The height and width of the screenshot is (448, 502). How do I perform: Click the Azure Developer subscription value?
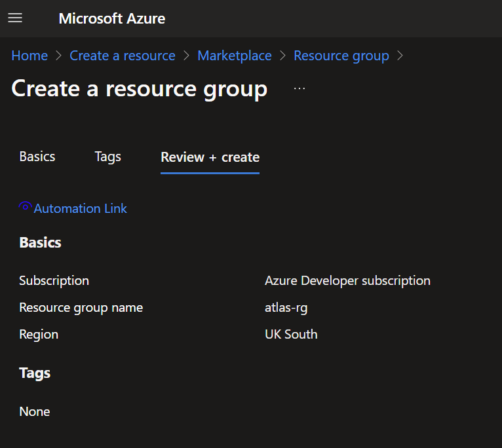tap(347, 280)
